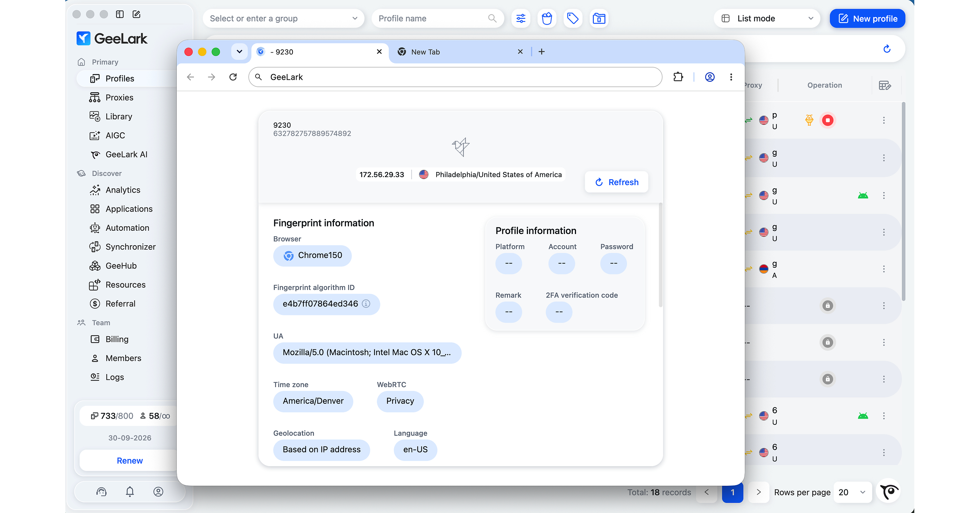Click the fingerprint algorithm info icon
The width and height of the screenshot is (980, 513).
(x=366, y=304)
